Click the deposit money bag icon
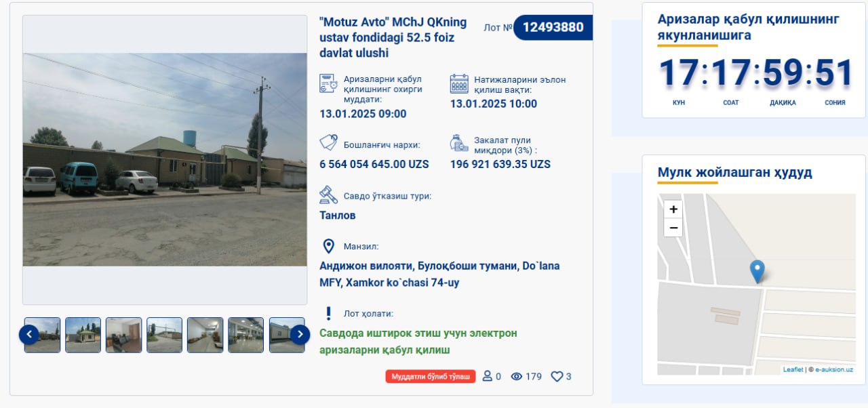868x408 pixels. pyautogui.click(x=459, y=143)
